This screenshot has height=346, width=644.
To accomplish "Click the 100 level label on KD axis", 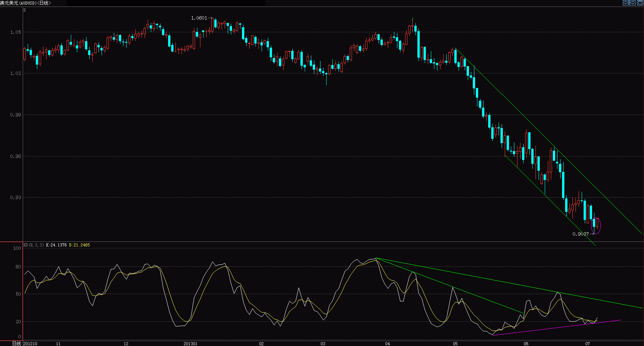I will 17,248.
